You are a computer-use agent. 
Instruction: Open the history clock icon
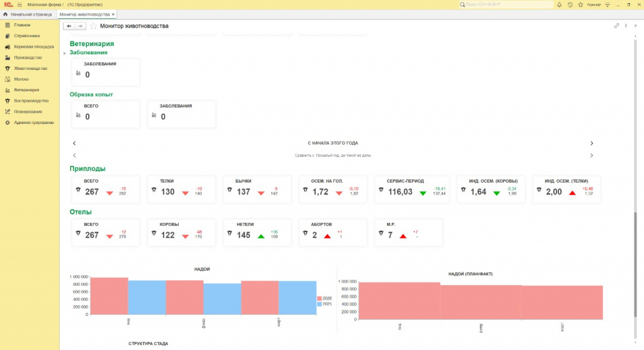point(570,4)
